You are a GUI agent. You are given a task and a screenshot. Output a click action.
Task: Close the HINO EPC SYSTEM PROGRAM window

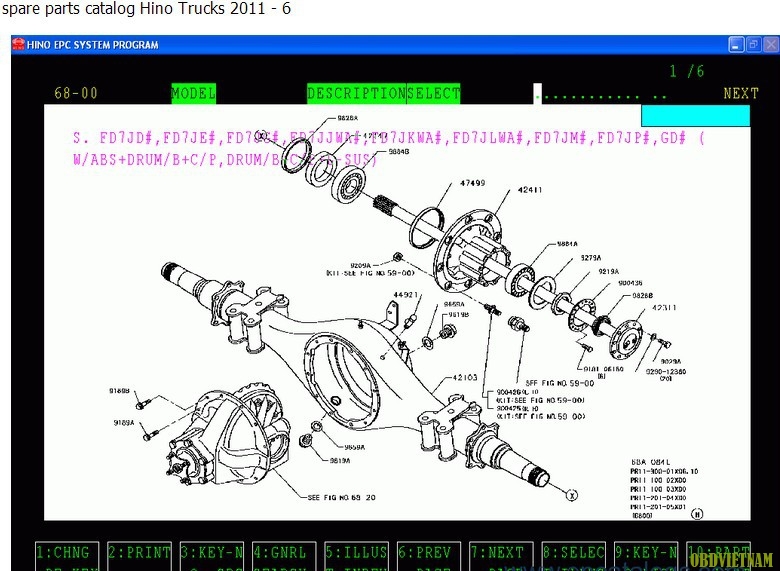point(771,45)
